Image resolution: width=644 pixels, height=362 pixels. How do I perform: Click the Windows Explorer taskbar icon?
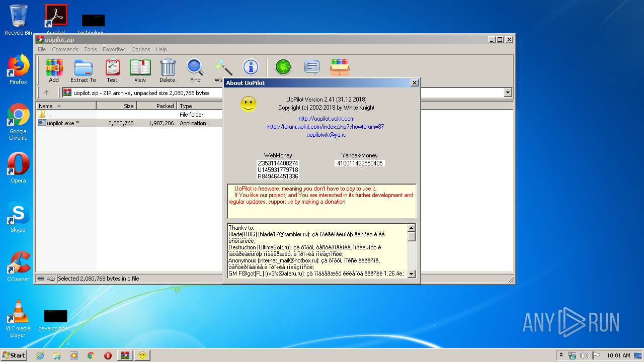[x=57, y=355]
